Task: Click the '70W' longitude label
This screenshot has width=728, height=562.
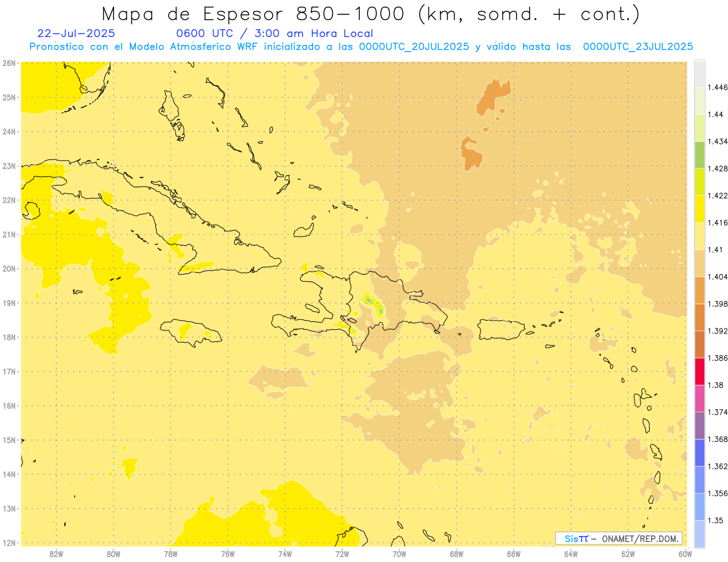Action: pos(399,554)
